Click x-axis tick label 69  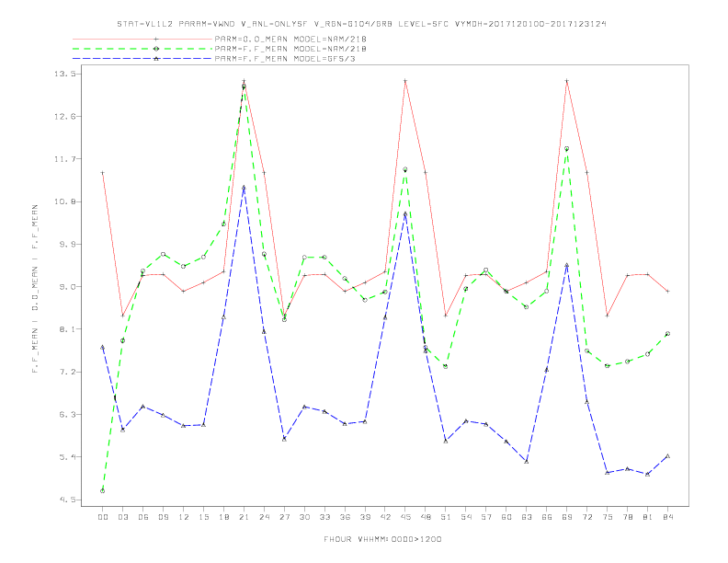[567, 517]
